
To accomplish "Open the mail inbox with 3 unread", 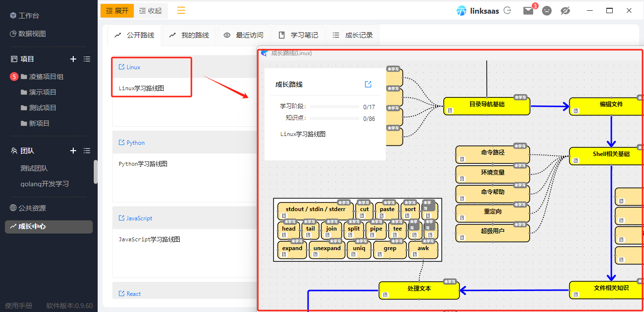I will tap(528, 11).
